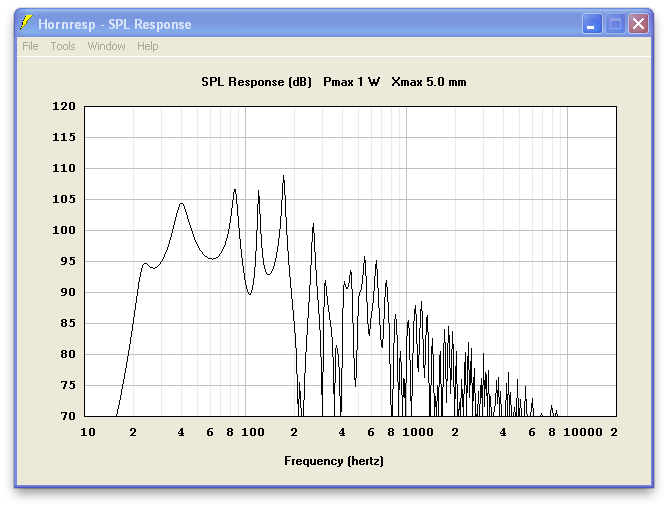Click the 85 dB y-axis label
668x508 pixels.
pyautogui.click(x=68, y=323)
